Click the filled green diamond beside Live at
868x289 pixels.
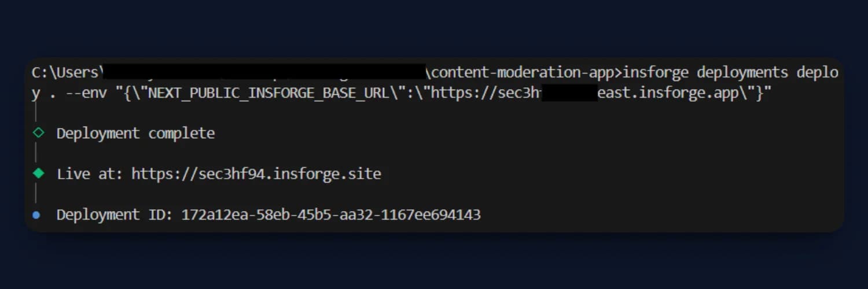pyautogui.click(x=38, y=173)
